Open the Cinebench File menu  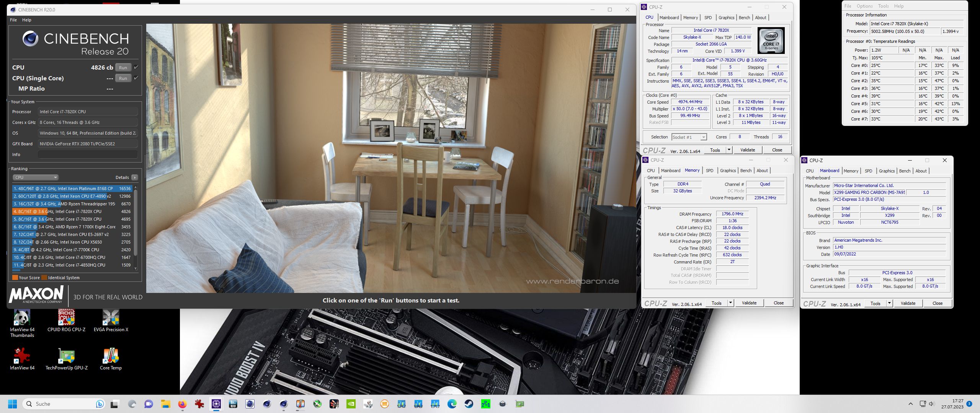tap(13, 20)
